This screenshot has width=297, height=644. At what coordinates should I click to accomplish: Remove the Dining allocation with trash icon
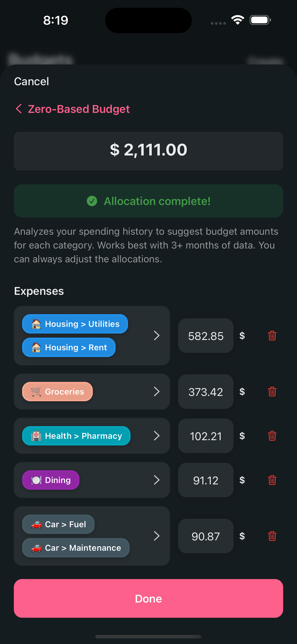[272, 480]
